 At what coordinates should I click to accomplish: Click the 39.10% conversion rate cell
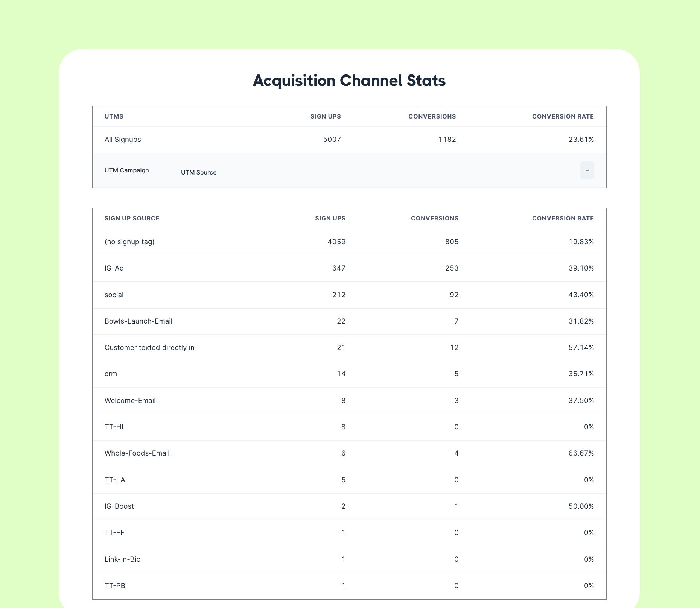(x=581, y=268)
